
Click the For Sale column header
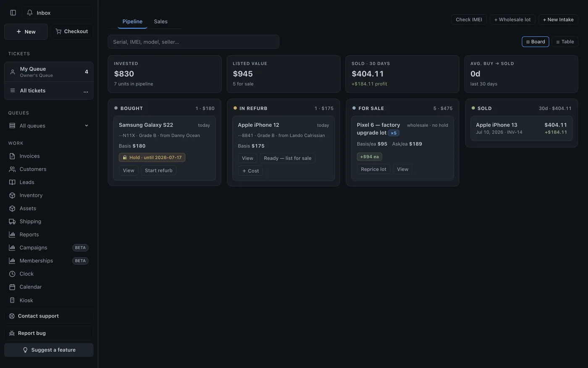[x=402, y=108]
